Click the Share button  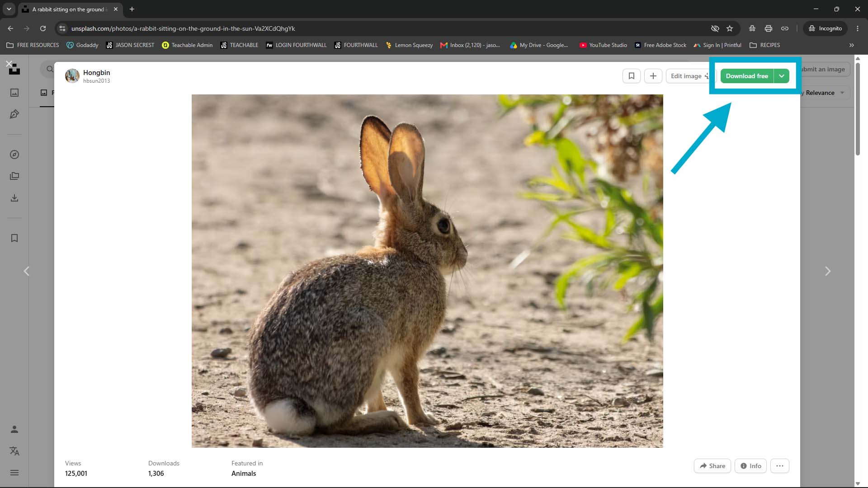712,466
